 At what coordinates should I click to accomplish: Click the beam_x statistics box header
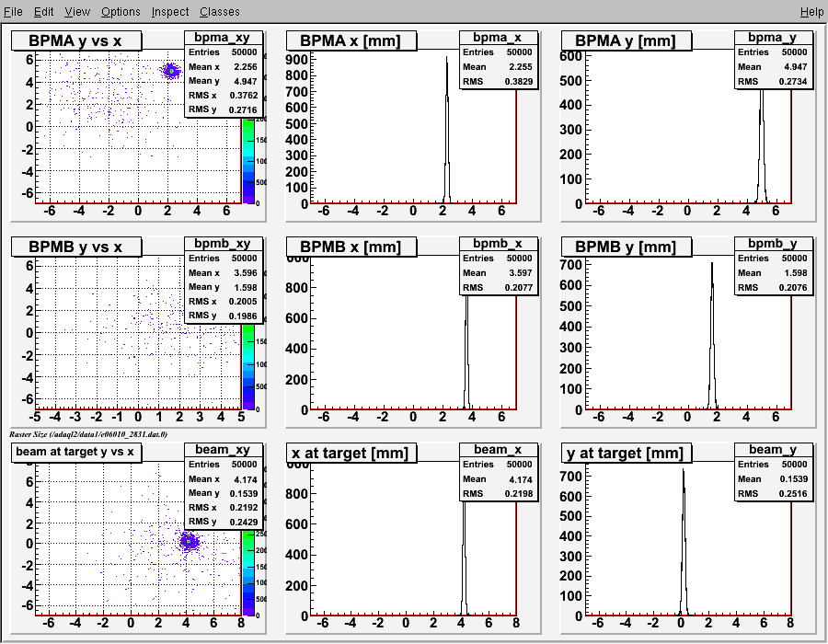click(x=498, y=449)
